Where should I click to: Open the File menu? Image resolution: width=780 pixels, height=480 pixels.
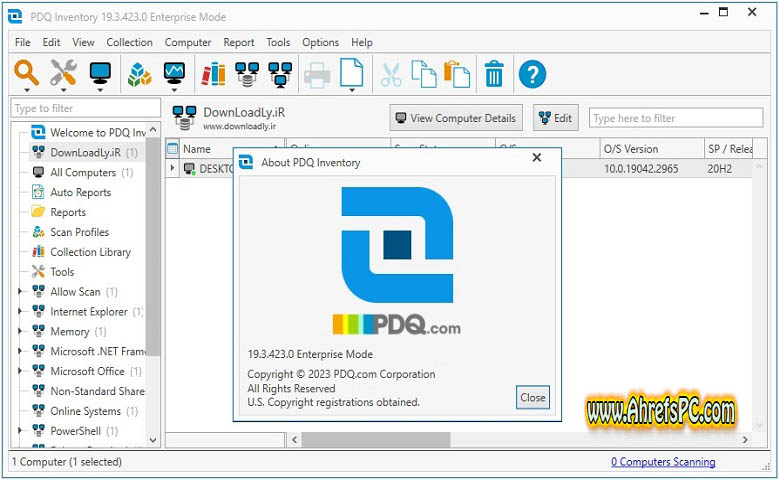(x=22, y=42)
